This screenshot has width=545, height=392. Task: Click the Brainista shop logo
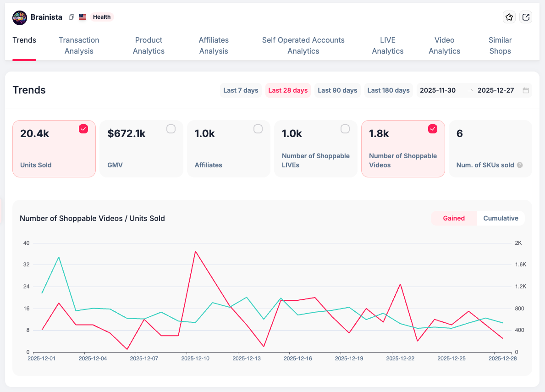(20, 17)
